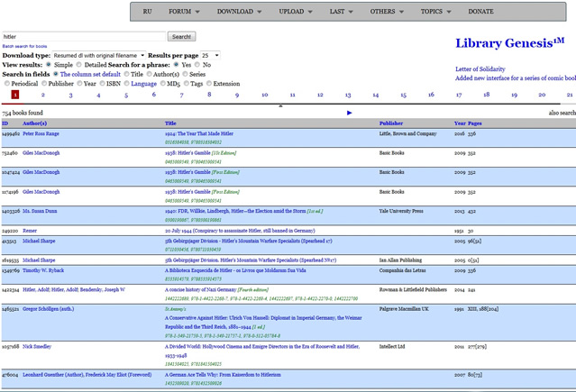Open author Remer
Image resolution: width=576 pixels, height=392 pixels.
coord(30,231)
